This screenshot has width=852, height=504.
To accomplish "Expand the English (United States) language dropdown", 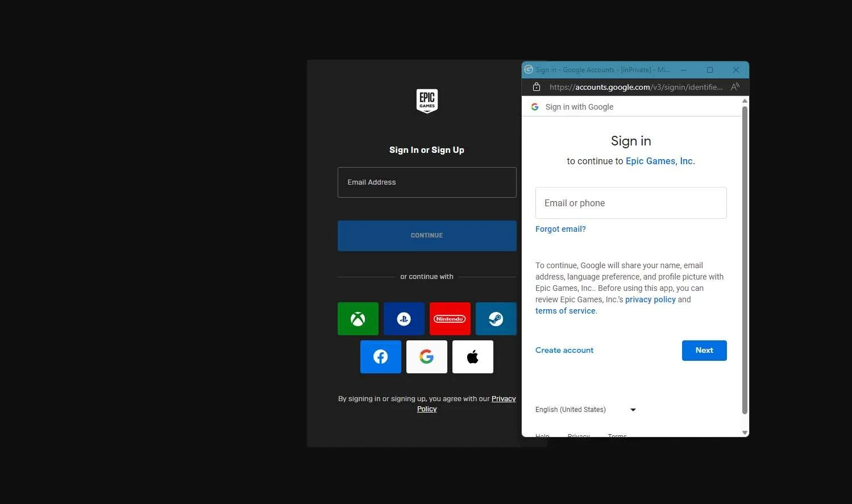I will coord(585,410).
